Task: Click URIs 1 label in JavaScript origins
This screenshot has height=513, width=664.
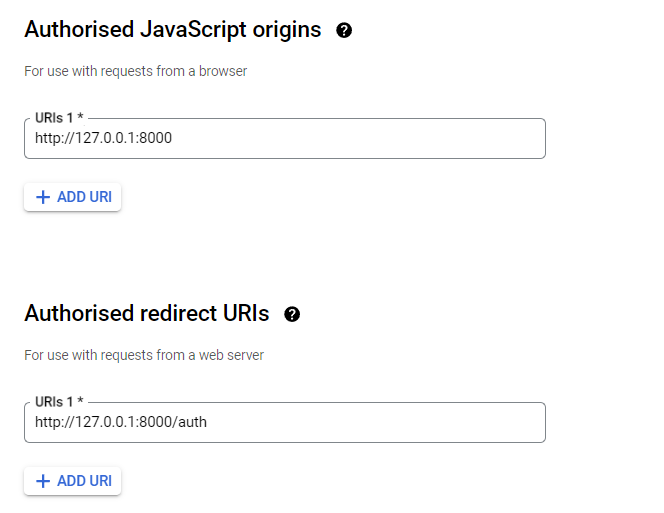Action: [x=59, y=118]
